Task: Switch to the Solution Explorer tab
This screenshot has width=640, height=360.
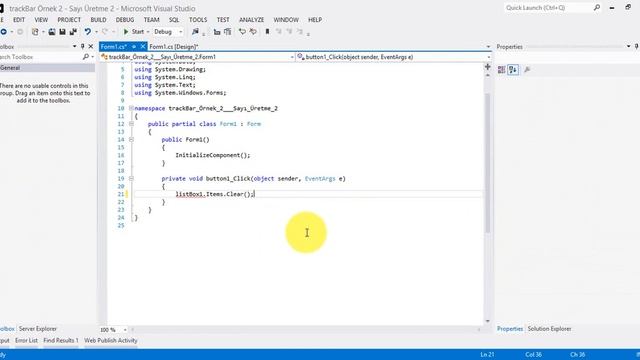Action: click(549, 329)
